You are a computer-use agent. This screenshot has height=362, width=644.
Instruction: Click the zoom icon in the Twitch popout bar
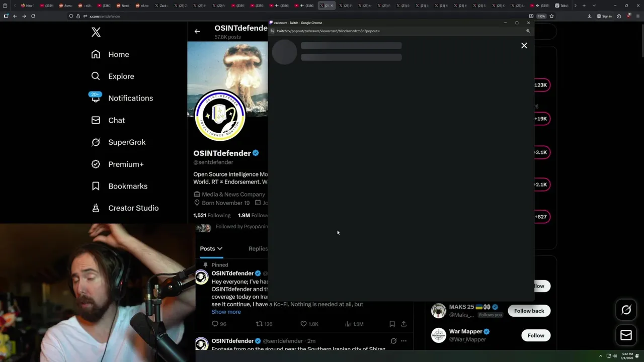point(528,31)
